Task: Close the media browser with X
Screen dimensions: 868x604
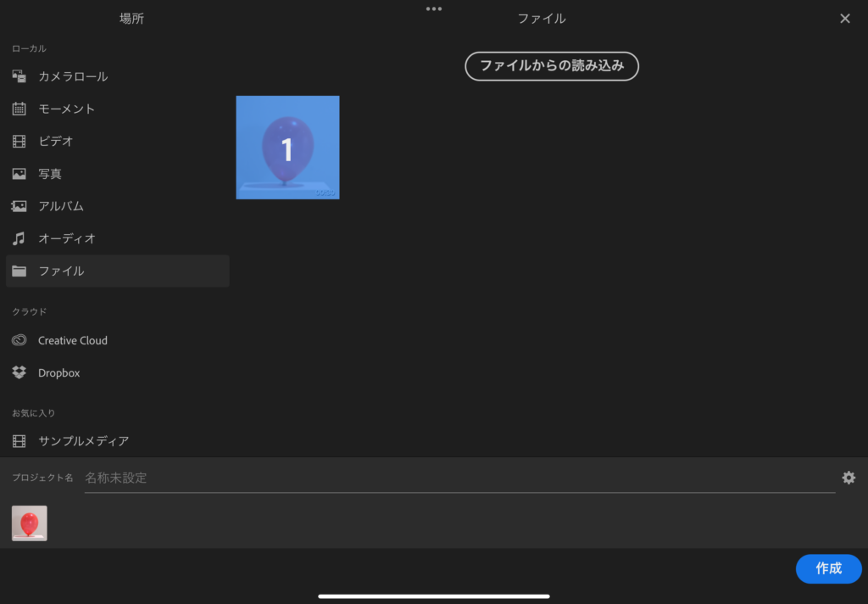Action: [844, 19]
